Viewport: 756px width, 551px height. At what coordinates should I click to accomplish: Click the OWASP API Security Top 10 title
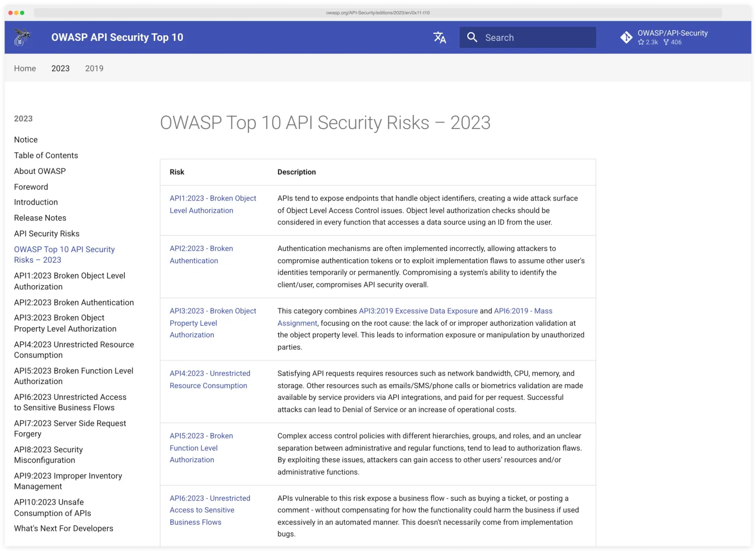(x=117, y=37)
